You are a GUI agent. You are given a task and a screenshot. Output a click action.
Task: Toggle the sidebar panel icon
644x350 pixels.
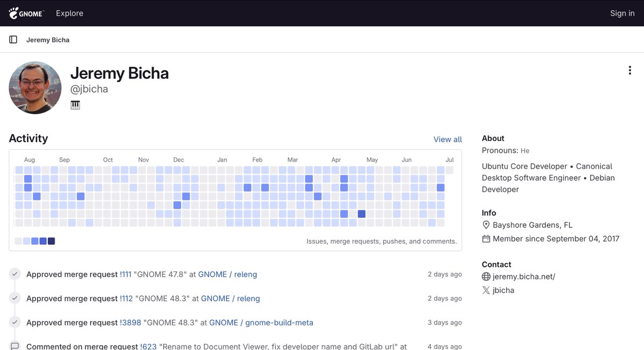coord(13,40)
